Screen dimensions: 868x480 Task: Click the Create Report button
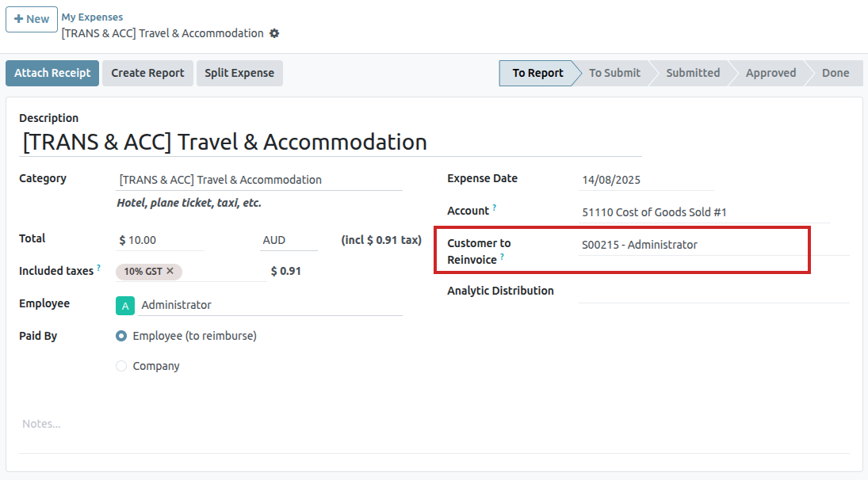point(147,73)
